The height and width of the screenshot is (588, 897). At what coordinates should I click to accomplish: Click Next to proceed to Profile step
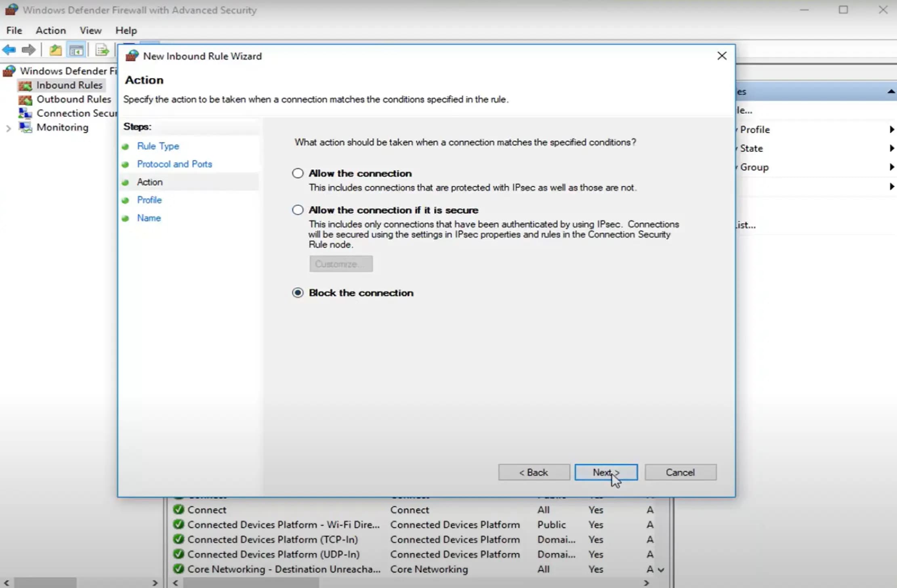point(606,472)
